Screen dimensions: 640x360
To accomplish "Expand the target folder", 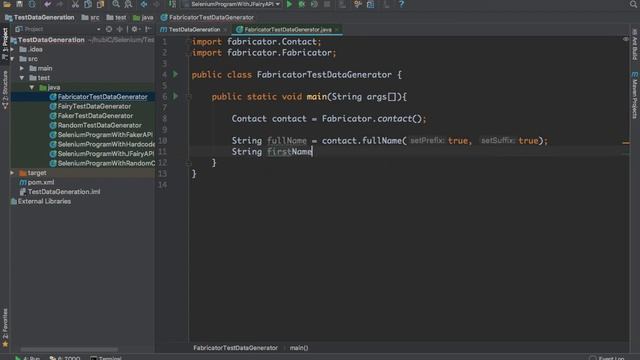I will [13, 173].
